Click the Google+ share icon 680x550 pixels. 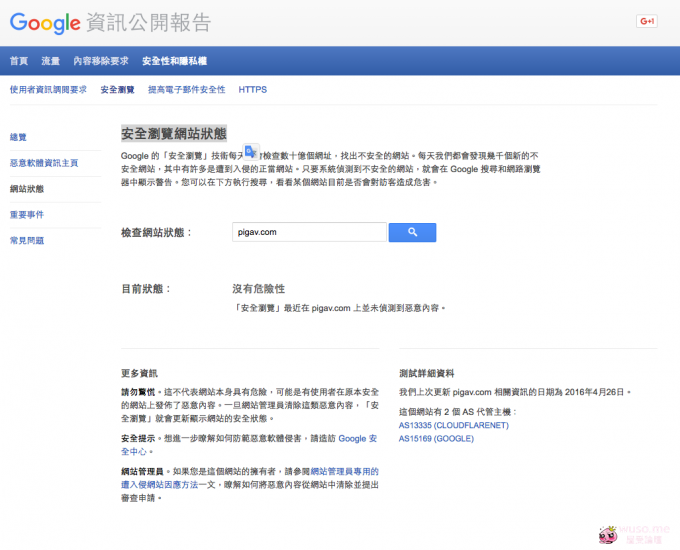click(646, 21)
